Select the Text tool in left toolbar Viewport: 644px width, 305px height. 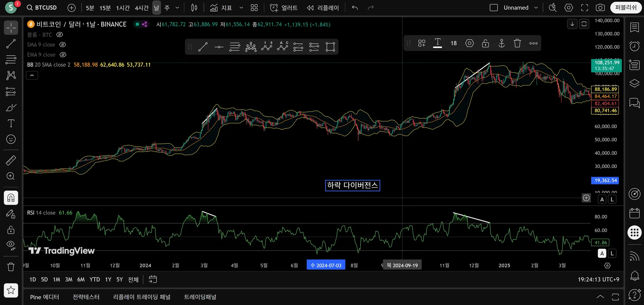click(x=11, y=123)
